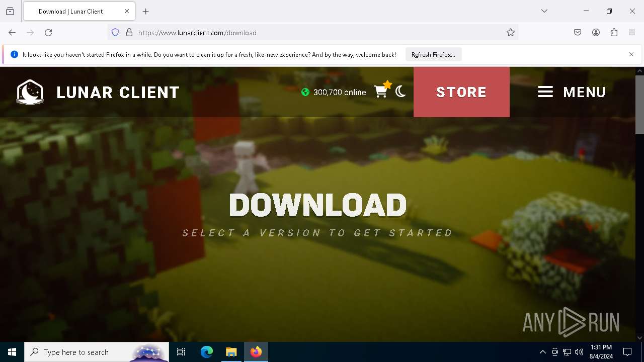
Task: Open network status tray icon
Action: click(x=567, y=352)
